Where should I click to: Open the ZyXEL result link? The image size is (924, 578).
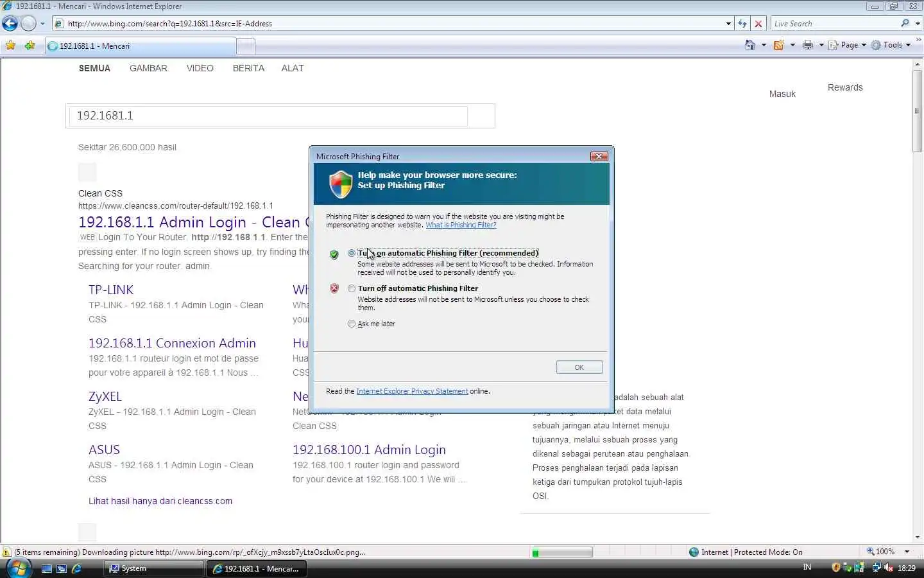point(105,396)
